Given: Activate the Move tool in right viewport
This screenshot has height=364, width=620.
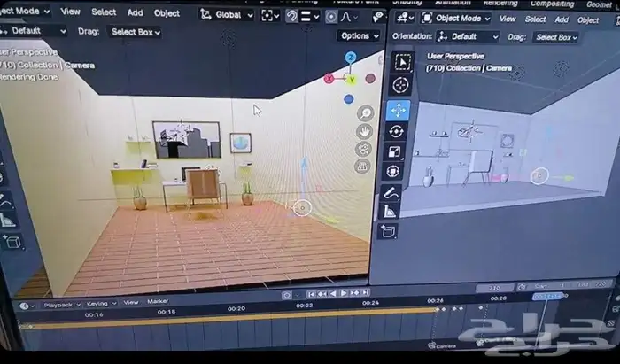Looking at the screenshot, I should [x=399, y=111].
